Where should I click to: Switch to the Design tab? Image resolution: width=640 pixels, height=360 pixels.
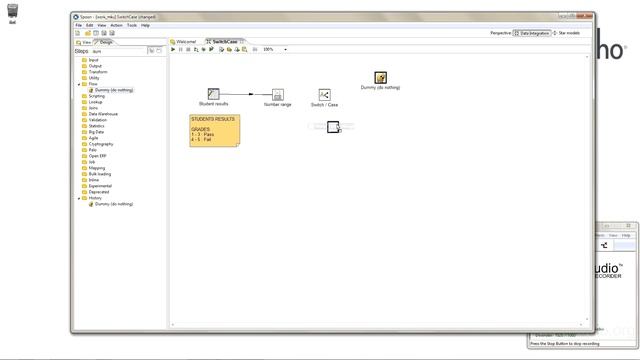point(104,42)
